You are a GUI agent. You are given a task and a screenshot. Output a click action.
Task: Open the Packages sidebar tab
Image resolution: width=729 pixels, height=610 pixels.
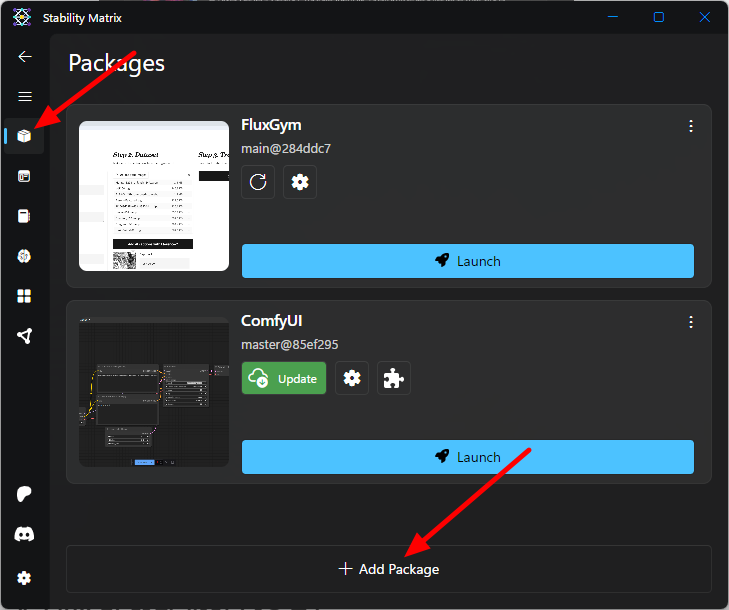[x=24, y=136]
